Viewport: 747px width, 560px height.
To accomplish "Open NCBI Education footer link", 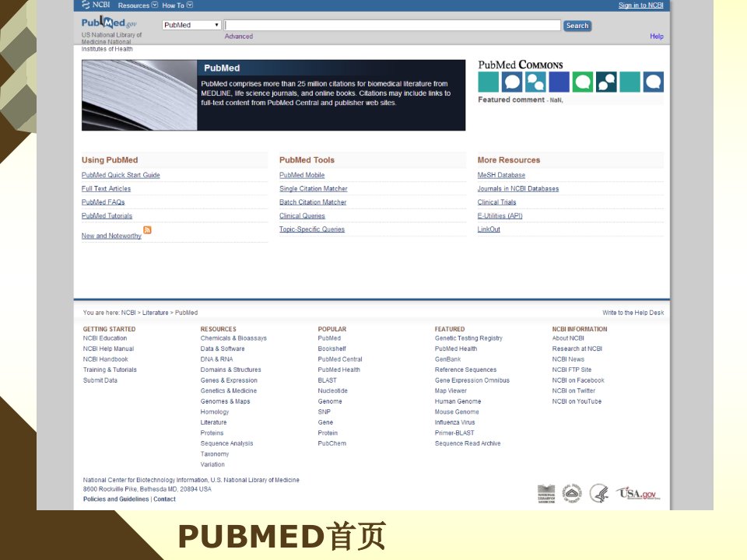I will (105, 338).
